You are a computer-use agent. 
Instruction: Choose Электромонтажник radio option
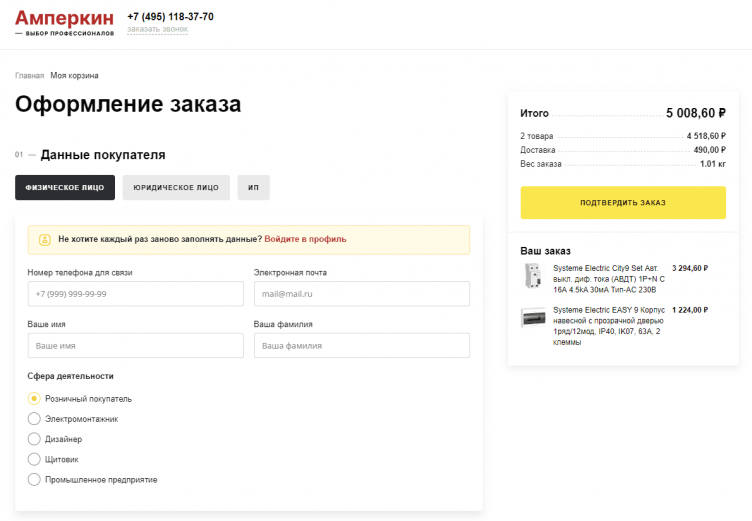coord(34,419)
